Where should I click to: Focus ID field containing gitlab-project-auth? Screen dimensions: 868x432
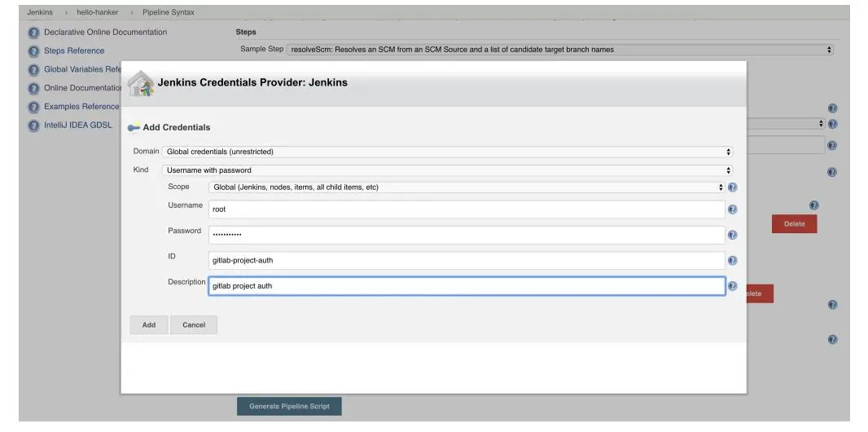point(467,260)
